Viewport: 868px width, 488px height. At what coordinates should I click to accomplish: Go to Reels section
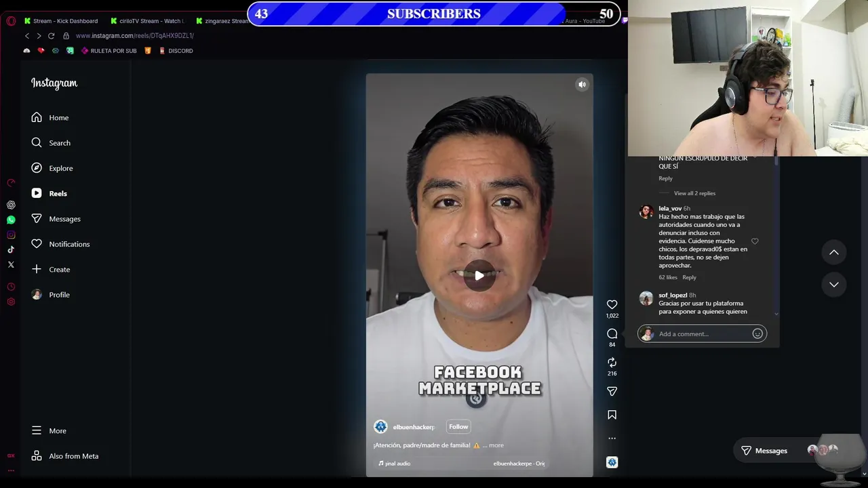tap(49, 193)
